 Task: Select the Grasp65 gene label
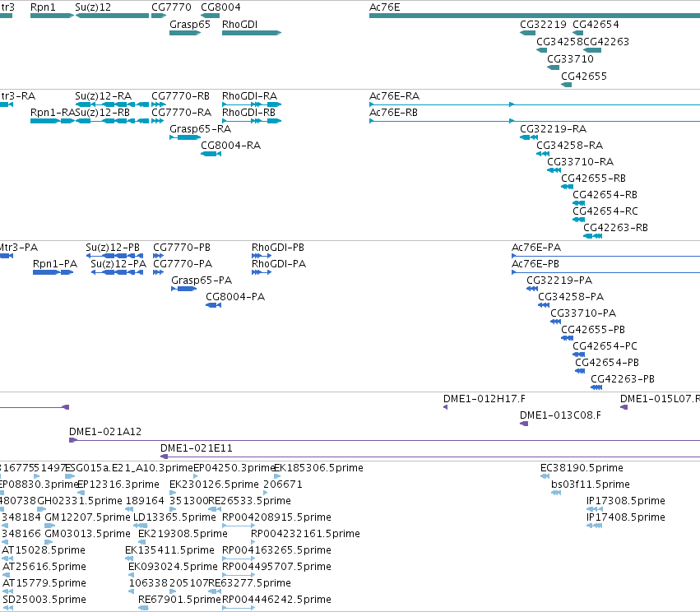tap(190, 24)
